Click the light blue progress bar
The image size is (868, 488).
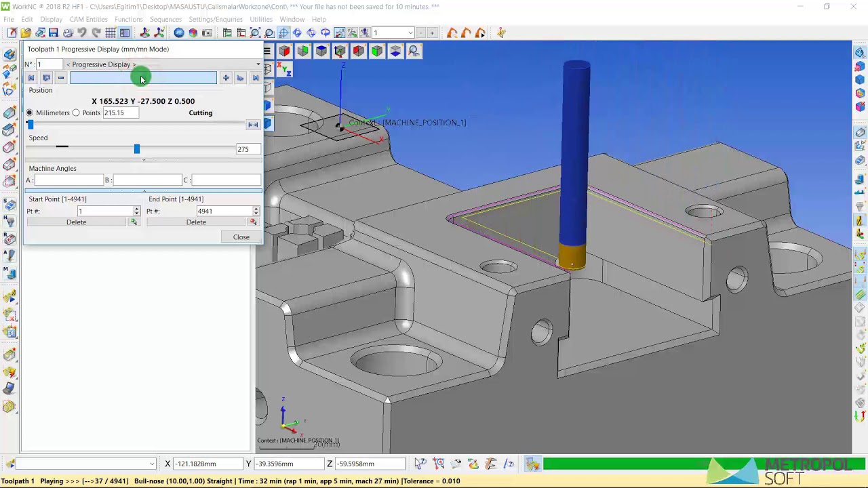[143, 78]
